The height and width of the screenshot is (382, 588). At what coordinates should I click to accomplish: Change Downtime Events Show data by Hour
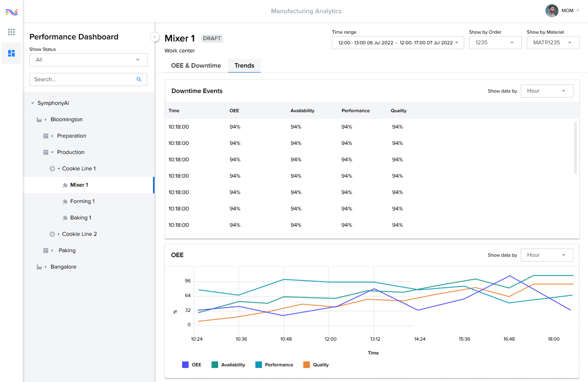(546, 91)
